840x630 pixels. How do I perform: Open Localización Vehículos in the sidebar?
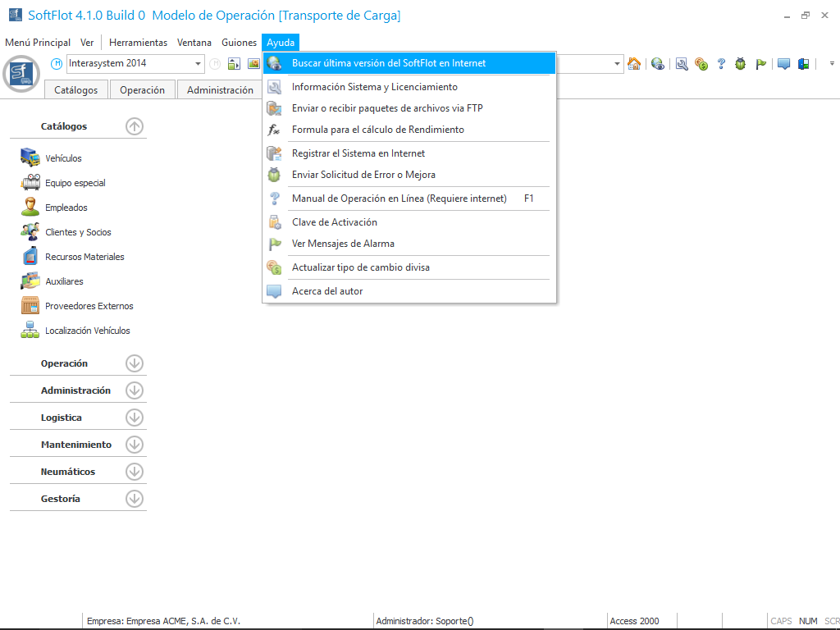(87, 331)
